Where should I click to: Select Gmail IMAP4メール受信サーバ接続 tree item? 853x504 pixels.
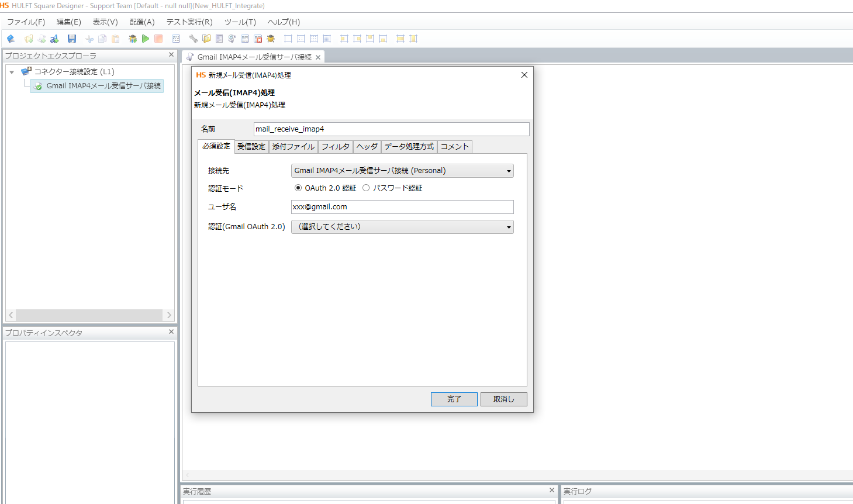(97, 86)
